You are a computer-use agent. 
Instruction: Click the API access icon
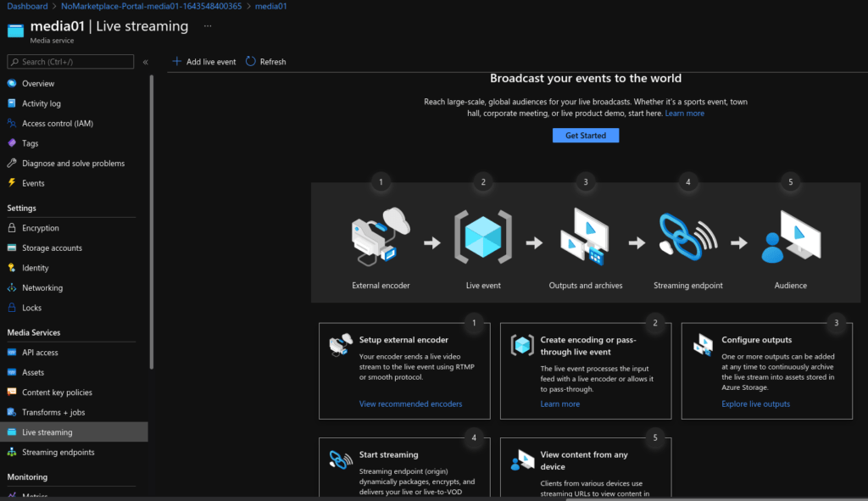(x=12, y=352)
